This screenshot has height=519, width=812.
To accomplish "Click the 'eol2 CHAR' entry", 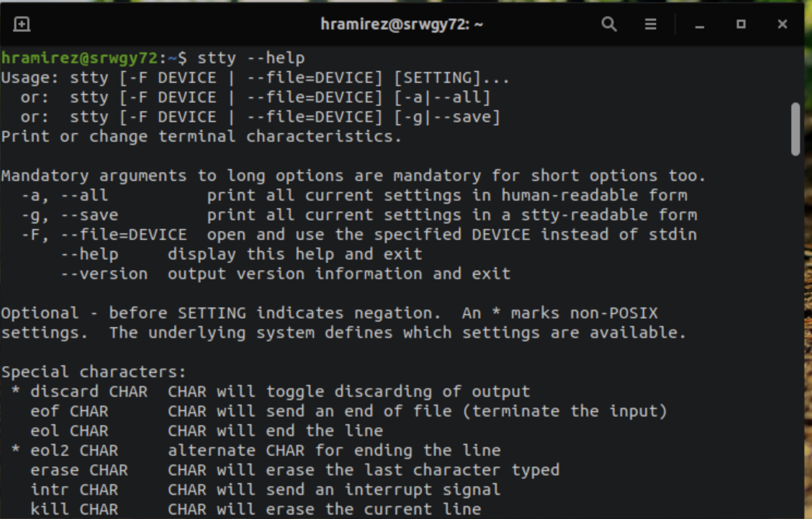I will pos(74,450).
